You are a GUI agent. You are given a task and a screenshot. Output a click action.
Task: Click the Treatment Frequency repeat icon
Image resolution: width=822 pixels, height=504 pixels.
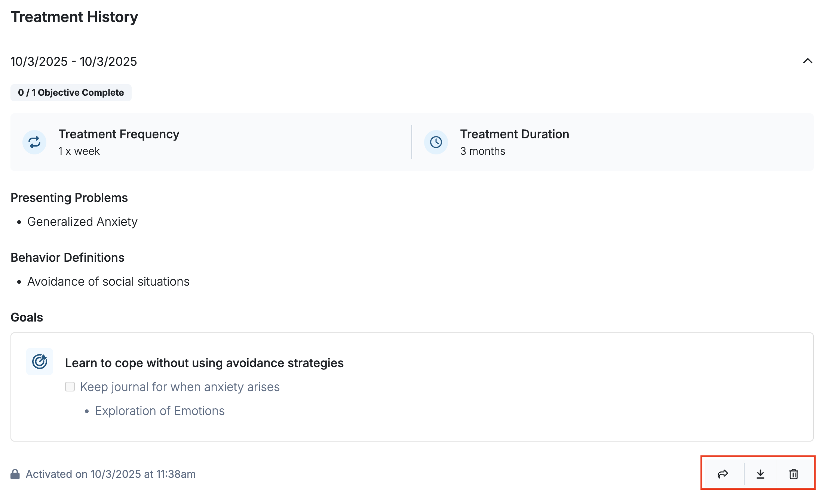pyautogui.click(x=34, y=142)
